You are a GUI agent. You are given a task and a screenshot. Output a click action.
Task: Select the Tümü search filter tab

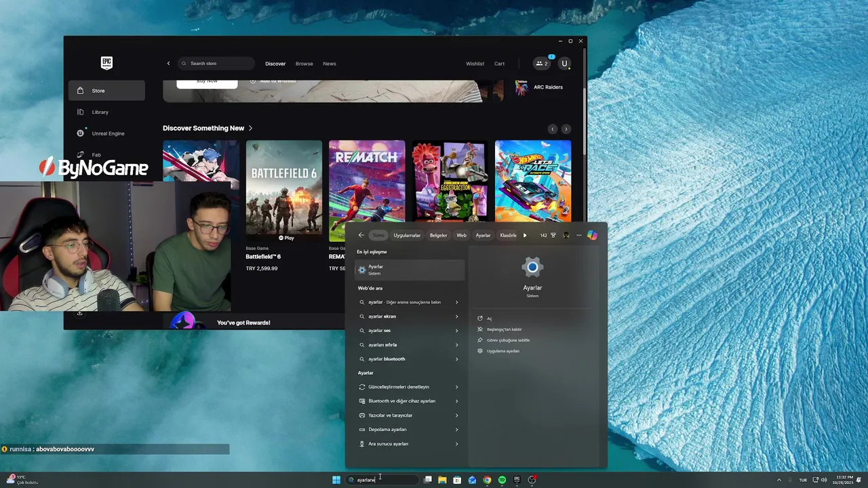(378, 235)
